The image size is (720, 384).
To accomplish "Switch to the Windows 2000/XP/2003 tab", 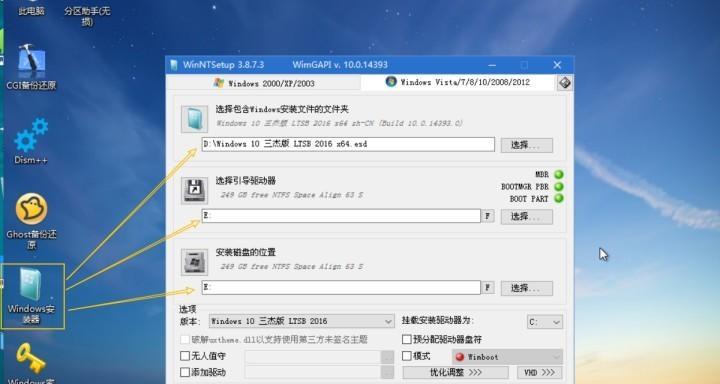I will tap(264, 83).
